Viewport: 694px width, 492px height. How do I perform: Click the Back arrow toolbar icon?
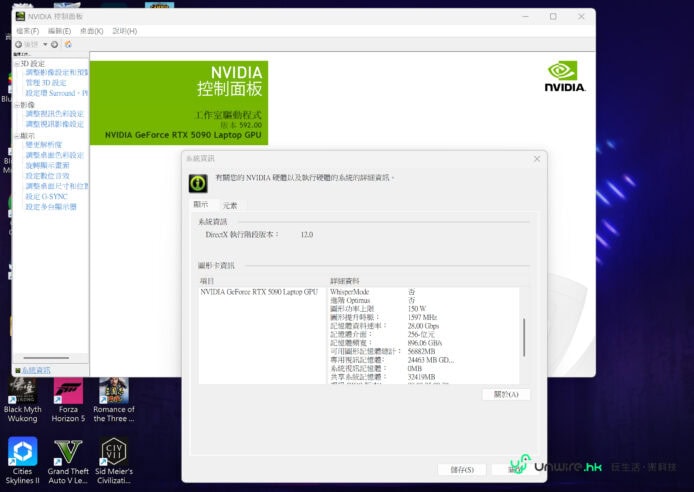19,44
